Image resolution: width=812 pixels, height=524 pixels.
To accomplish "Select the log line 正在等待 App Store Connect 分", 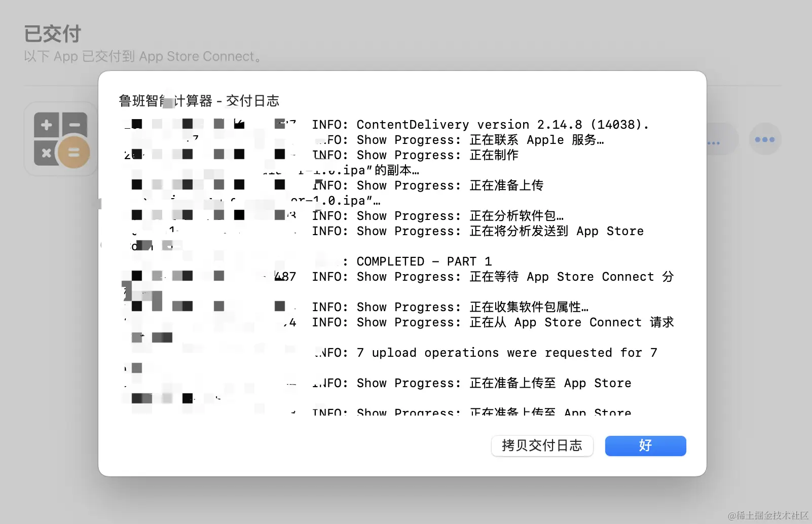I will click(x=493, y=277).
